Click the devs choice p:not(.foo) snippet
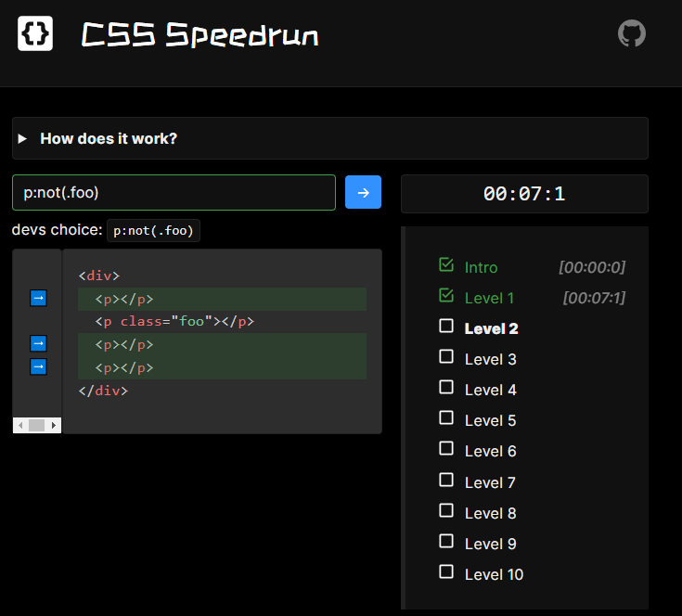 pos(154,230)
